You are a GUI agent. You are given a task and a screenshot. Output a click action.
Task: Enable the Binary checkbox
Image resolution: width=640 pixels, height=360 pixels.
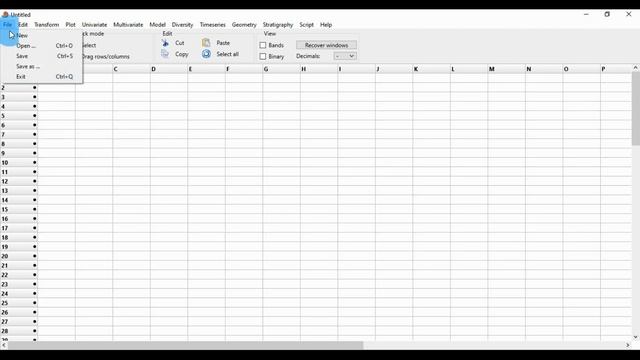click(263, 56)
